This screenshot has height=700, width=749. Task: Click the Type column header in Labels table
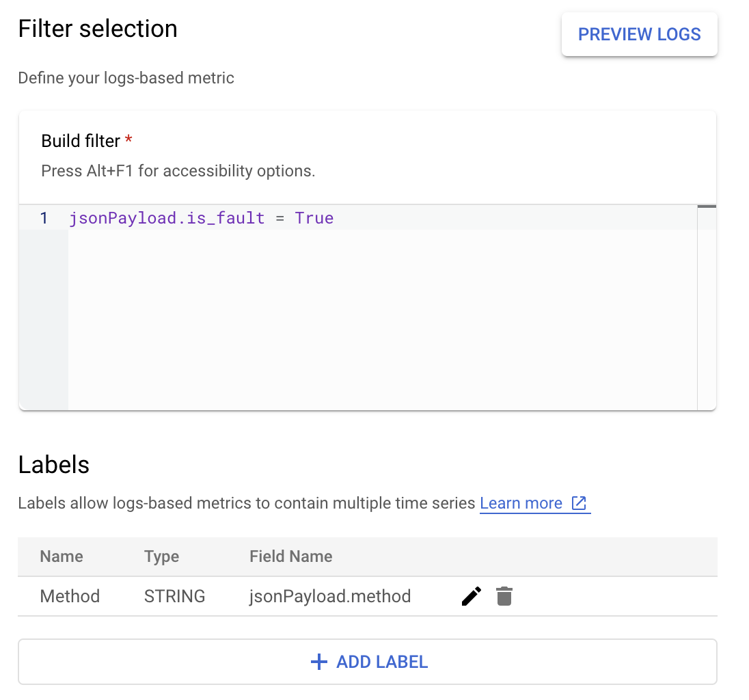pyautogui.click(x=161, y=556)
